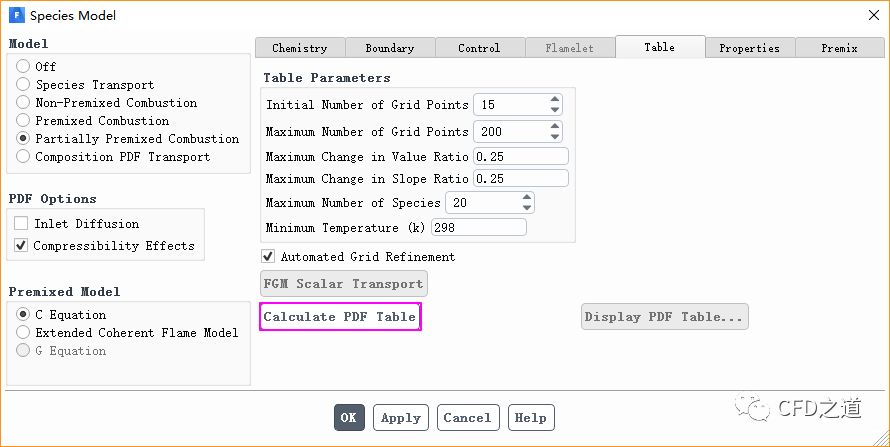The width and height of the screenshot is (890, 447).
Task: Decrease Maximum Number of Grid Points
Action: point(554,137)
